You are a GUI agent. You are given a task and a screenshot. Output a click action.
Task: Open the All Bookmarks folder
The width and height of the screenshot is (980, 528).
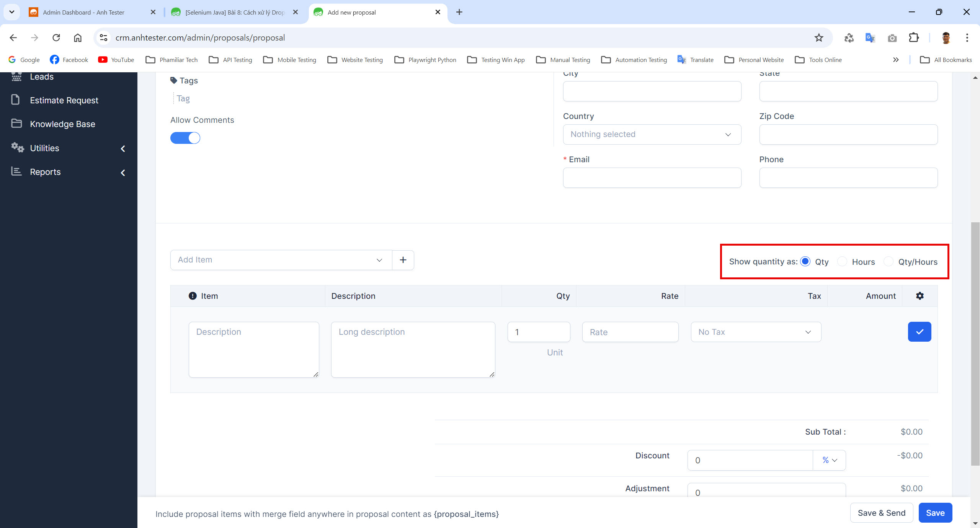[946, 60]
